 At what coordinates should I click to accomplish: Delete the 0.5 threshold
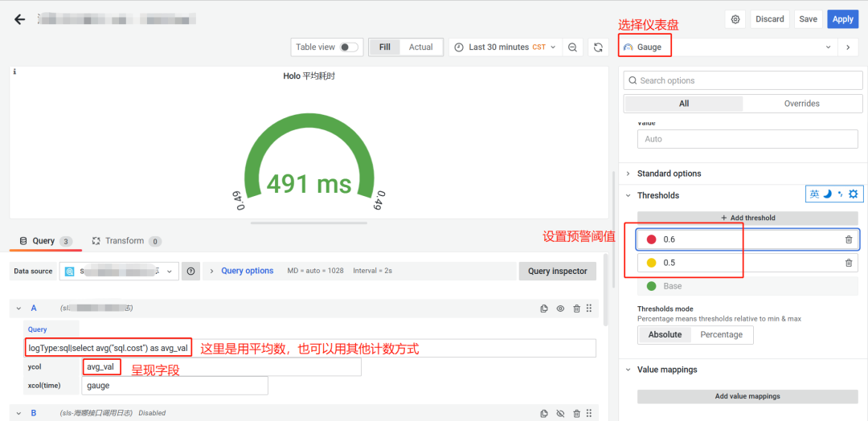coord(849,263)
